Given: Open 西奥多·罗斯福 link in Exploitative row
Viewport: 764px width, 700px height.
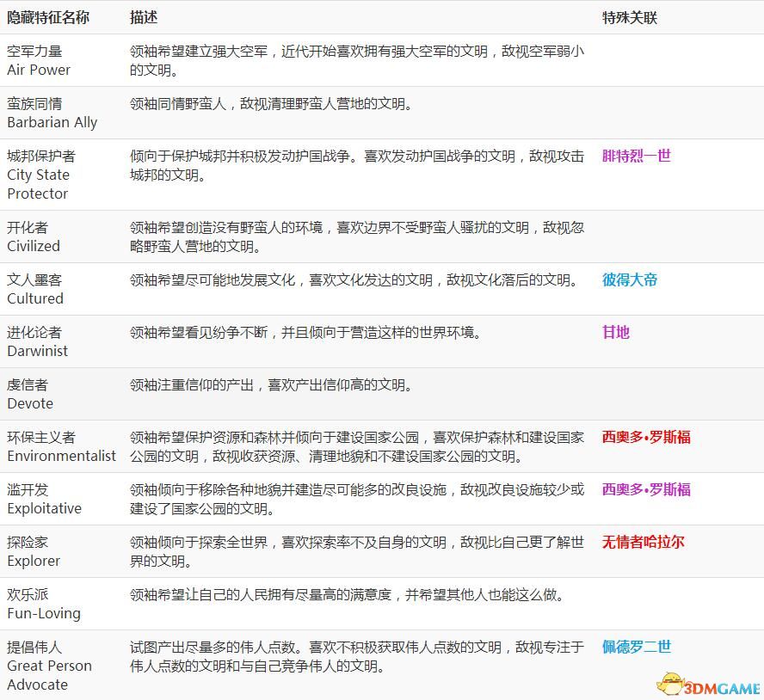Looking at the screenshot, I should [x=646, y=489].
